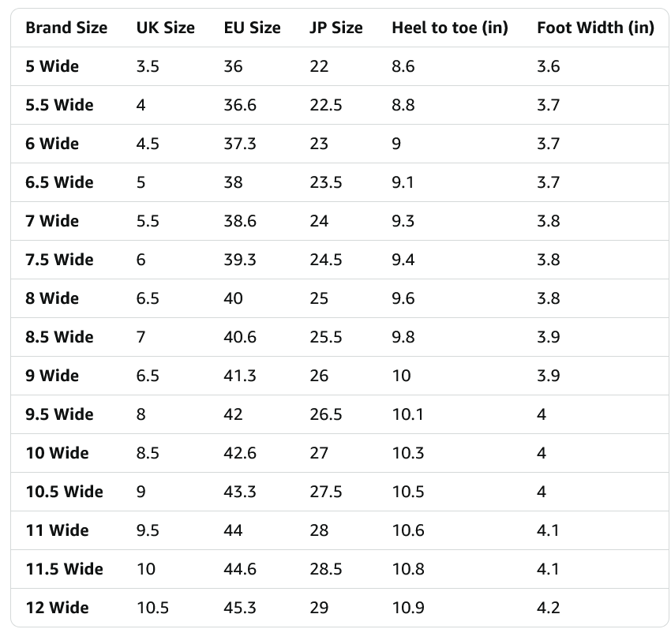Click foot width 3.6 cell
Viewport: 671px width, 644px height.
(548, 66)
